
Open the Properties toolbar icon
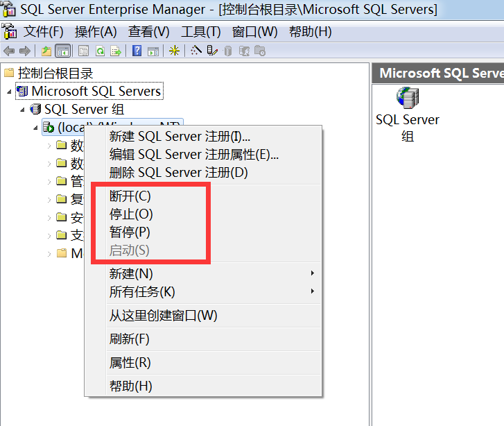[84, 51]
